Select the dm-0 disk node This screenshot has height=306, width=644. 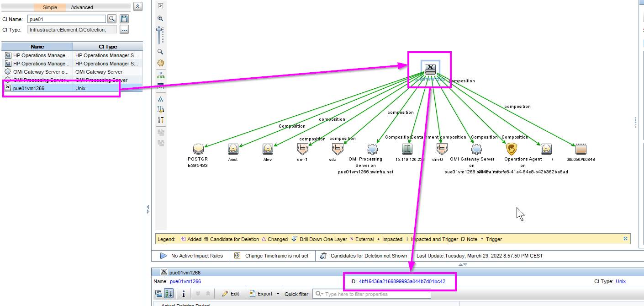click(442, 149)
